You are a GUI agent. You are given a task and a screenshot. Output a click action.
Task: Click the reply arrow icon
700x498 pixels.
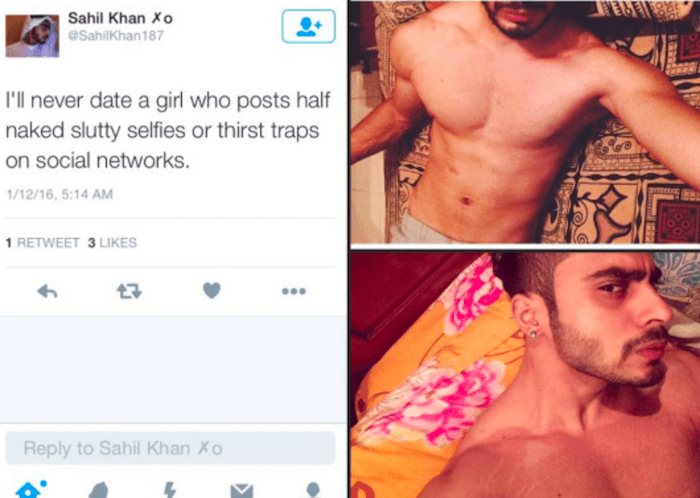tap(47, 291)
